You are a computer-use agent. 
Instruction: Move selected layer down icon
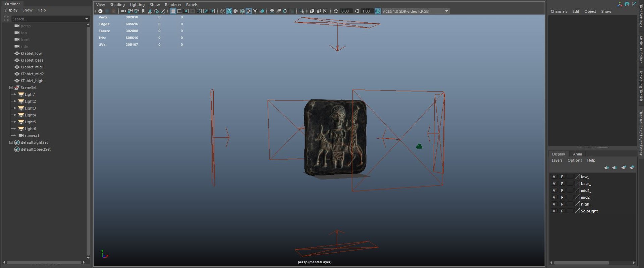pyautogui.click(x=614, y=167)
